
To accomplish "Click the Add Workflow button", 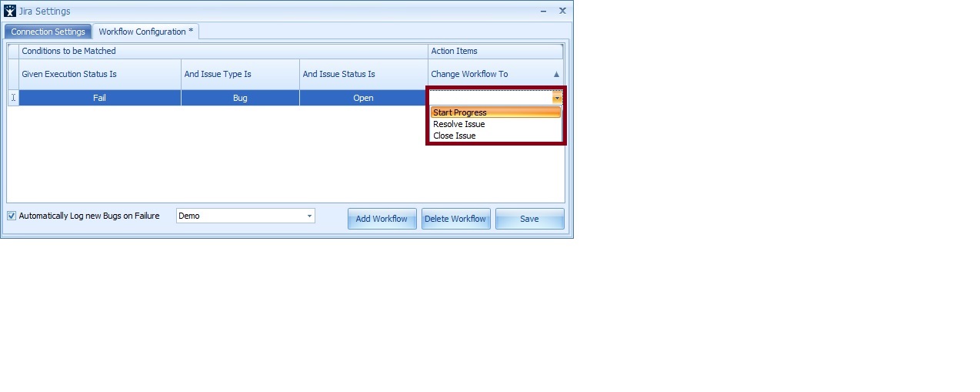I will pyautogui.click(x=382, y=219).
